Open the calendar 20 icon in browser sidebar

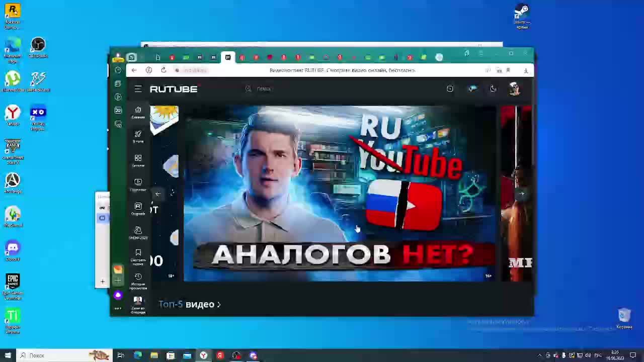118,110
